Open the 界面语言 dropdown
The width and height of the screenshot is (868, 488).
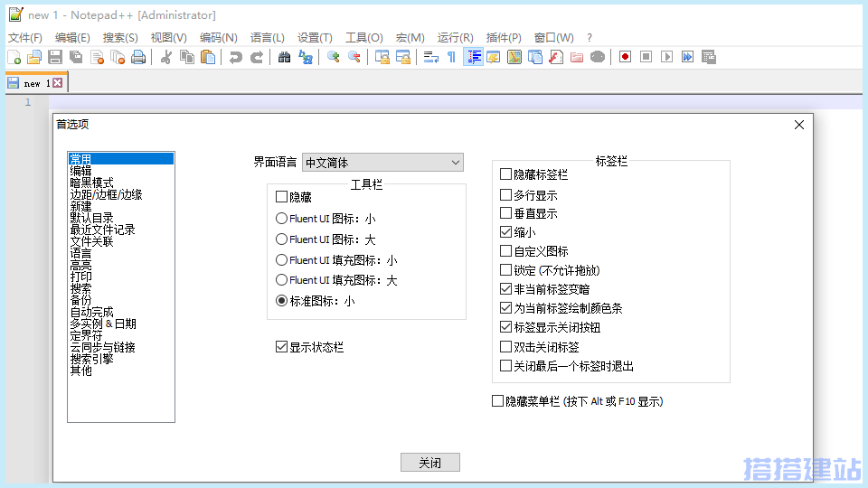[x=382, y=163]
